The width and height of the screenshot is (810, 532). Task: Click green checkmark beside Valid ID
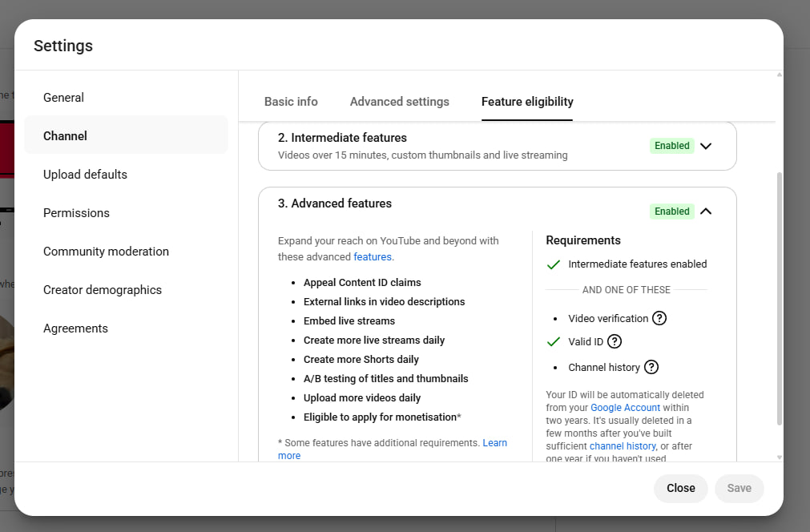(553, 342)
